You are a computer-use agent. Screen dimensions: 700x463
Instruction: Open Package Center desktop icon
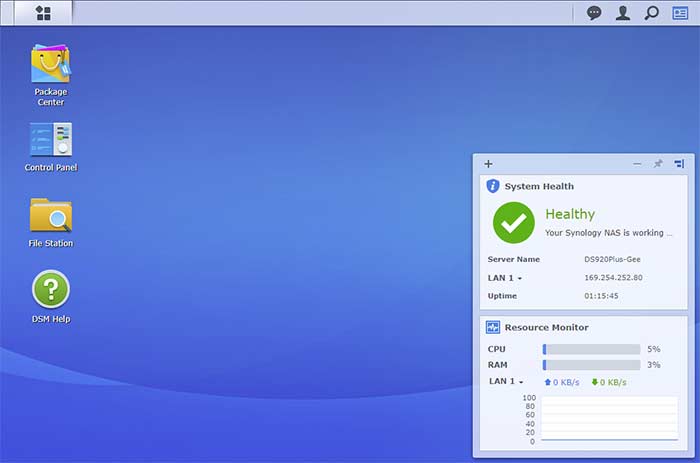[50, 75]
